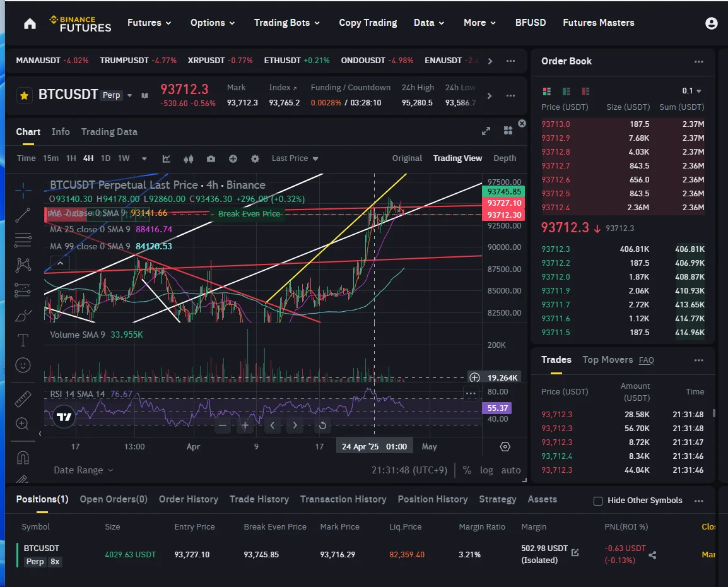Open the forecasting and measurement tools
This screenshot has height=587, width=728.
pyautogui.click(x=23, y=290)
